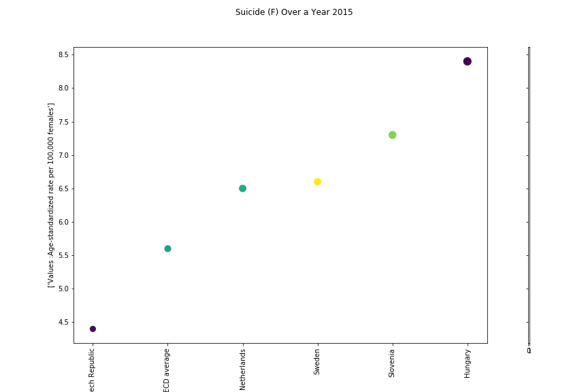This screenshot has height=392, width=588.
Task: Click the truncated Czech Republic axis label
Action: (93, 372)
